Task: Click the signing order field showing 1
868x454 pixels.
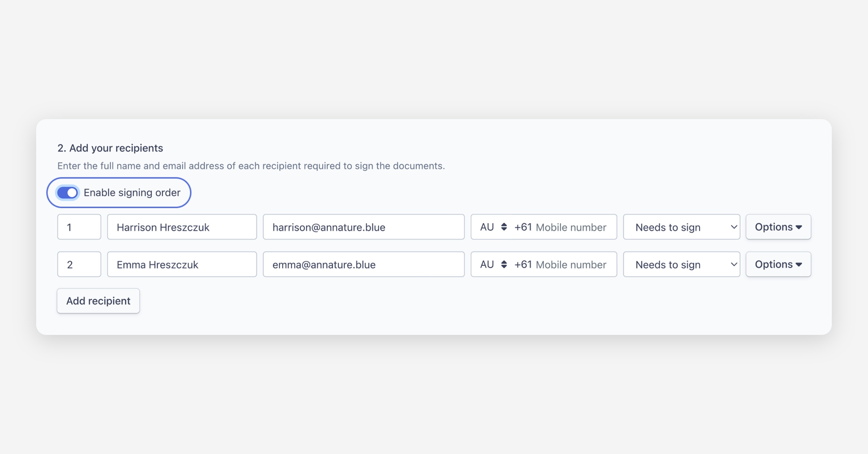Action: click(79, 227)
